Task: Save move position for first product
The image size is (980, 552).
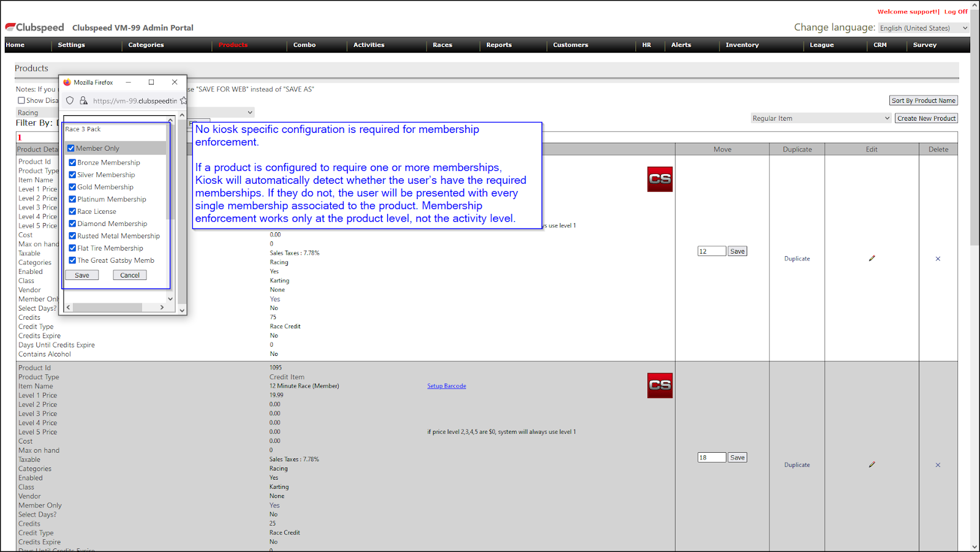Action: pyautogui.click(x=737, y=251)
